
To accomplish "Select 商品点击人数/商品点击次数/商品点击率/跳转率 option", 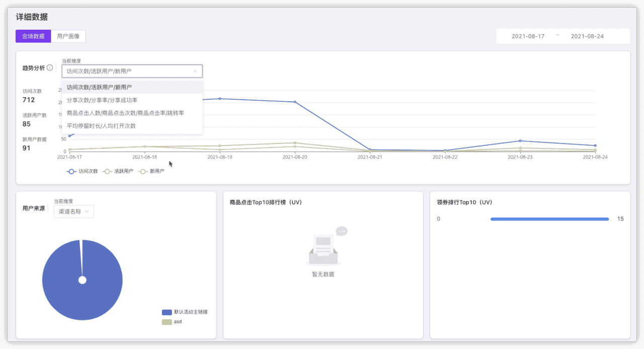I will point(132,113).
